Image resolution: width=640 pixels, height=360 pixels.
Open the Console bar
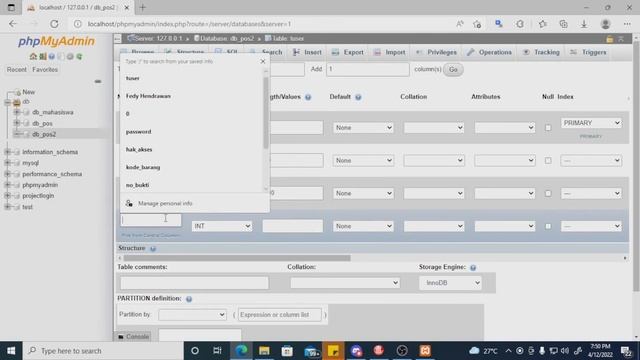click(133, 337)
